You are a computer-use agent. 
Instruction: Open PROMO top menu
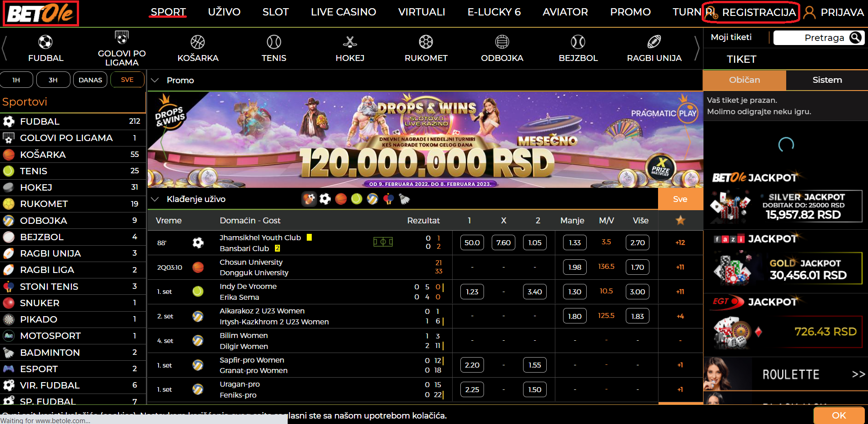click(630, 12)
